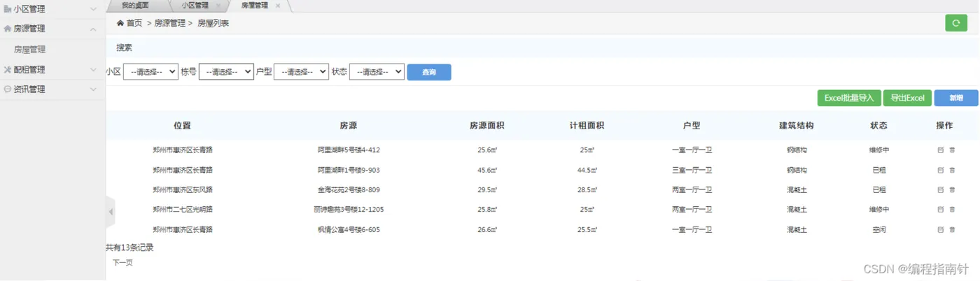Edit the 金海花苑2号楼8-809 row
The height and width of the screenshot is (281, 980).
coord(940,189)
